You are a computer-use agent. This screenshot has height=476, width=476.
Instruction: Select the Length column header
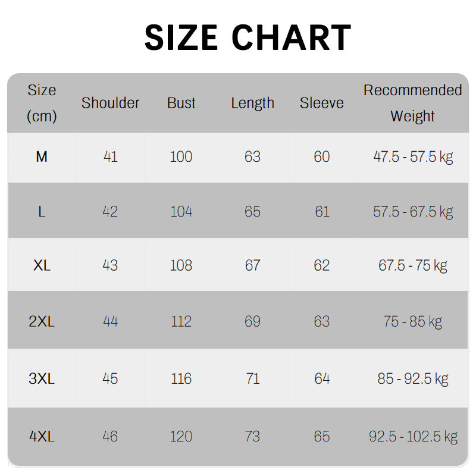252,103
